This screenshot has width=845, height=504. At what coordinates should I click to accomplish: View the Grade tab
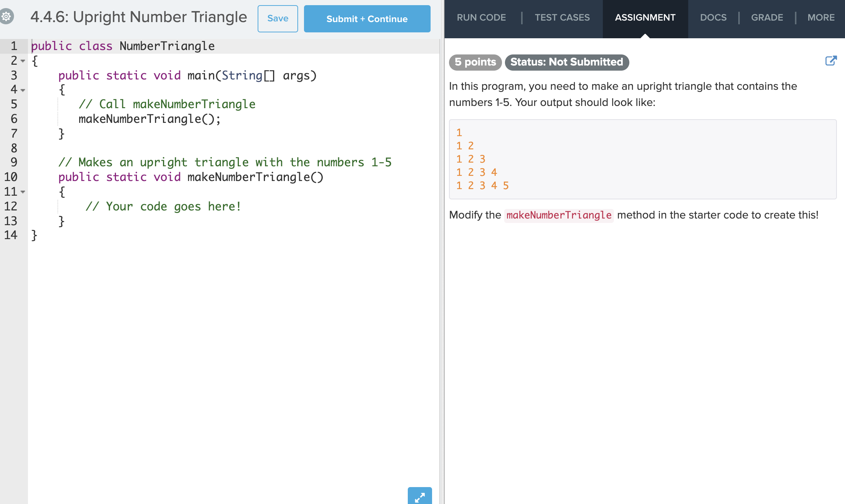pyautogui.click(x=767, y=18)
